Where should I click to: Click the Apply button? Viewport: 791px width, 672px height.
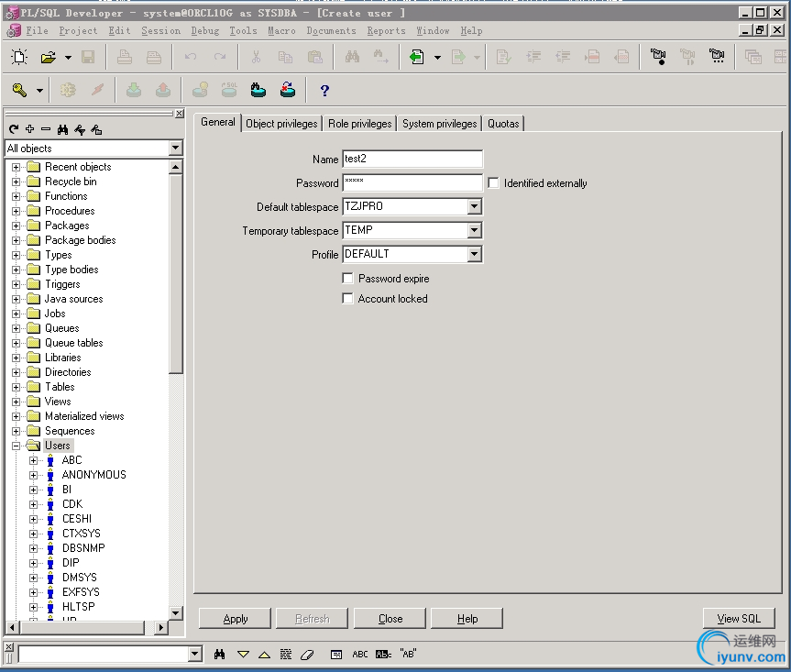pos(235,619)
